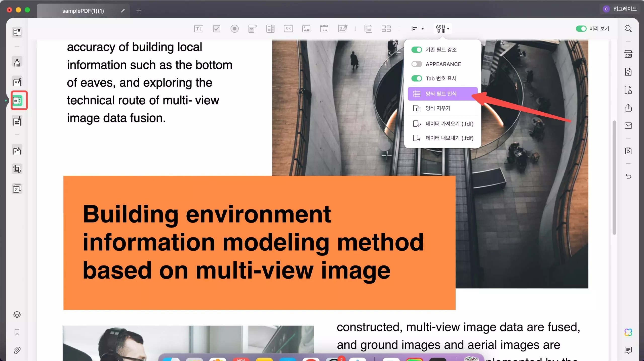The image size is (644, 361).
Task: Enable the APPEARANCE switch
Action: click(417, 64)
